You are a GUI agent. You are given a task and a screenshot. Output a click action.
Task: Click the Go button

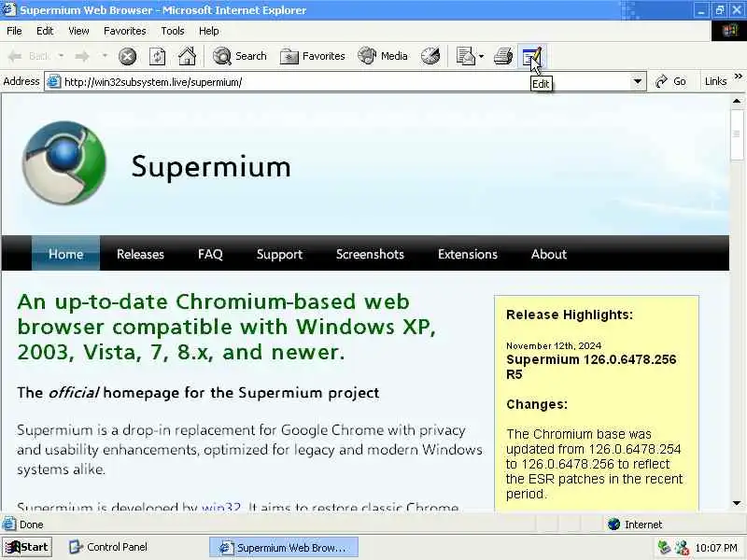670,81
